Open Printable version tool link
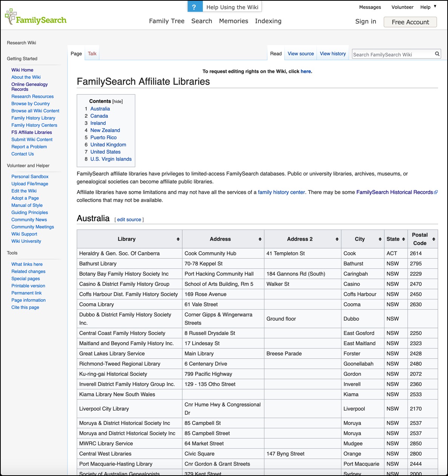The height and width of the screenshot is (476, 448). (x=28, y=286)
